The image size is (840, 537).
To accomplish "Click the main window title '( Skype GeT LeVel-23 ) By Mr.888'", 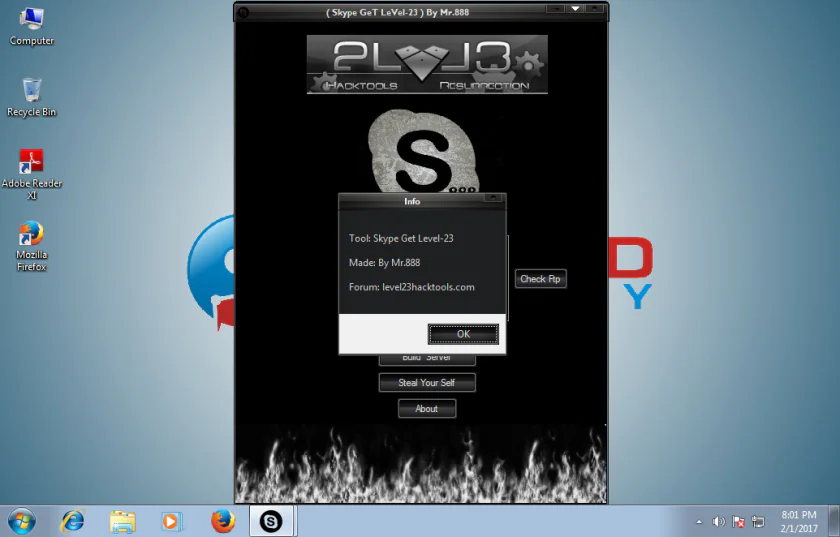I will click(x=398, y=12).
